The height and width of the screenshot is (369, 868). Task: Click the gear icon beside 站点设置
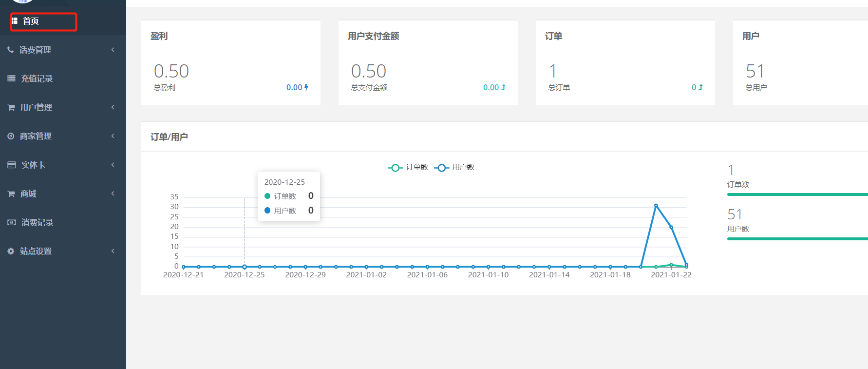11,251
